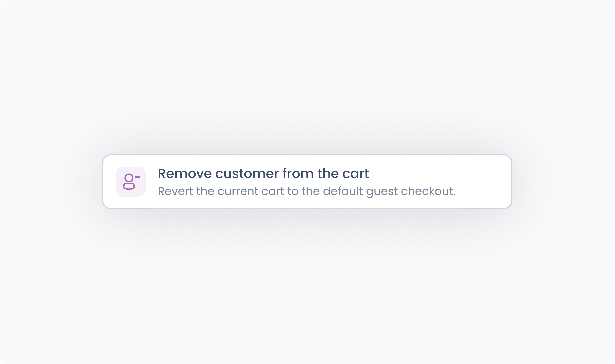Viewport: 615px width, 364px height.
Task: Click the person silhouette's body outline
Action: [x=129, y=186]
